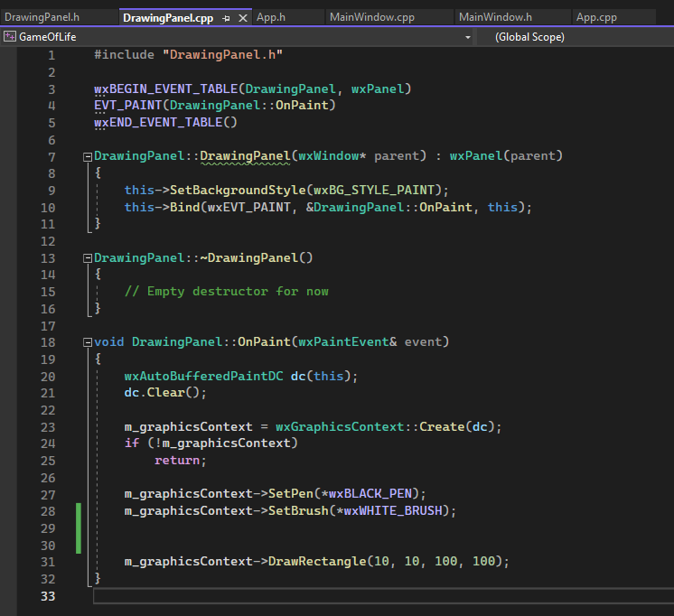Switch to the MainWindow.cpp tab
The height and width of the screenshot is (616, 674).
coord(371,17)
